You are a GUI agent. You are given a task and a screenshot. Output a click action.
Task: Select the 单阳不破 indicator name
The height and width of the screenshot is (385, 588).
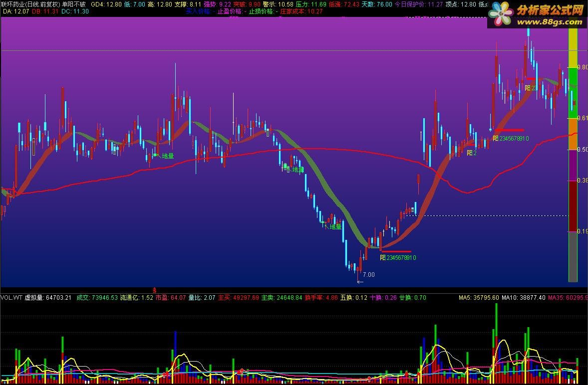tap(73, 4)
